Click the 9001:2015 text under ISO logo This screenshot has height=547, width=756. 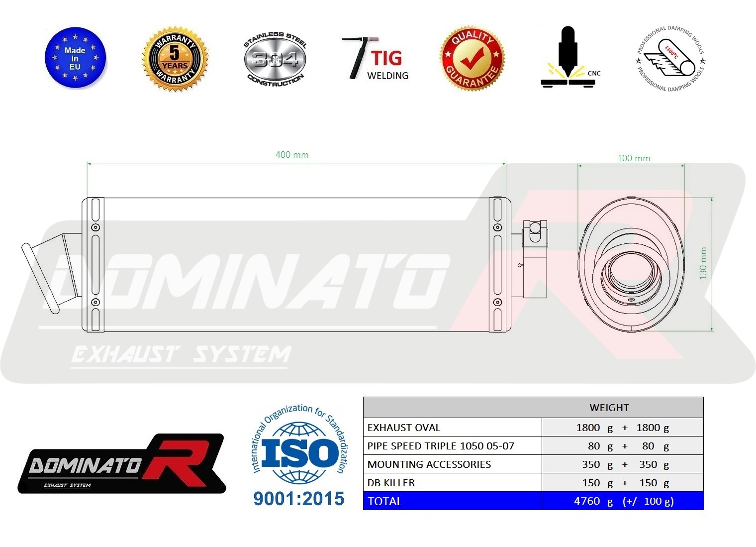(x=299, y=498)
